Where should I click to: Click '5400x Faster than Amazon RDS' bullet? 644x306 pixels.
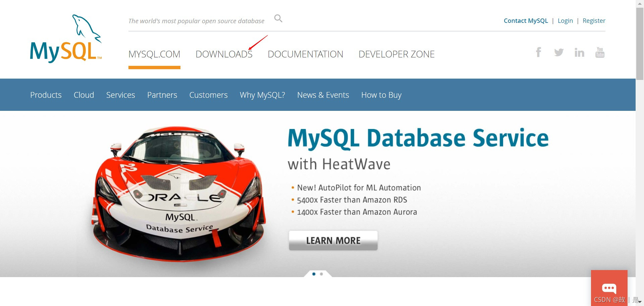click(x=352, y=200)
